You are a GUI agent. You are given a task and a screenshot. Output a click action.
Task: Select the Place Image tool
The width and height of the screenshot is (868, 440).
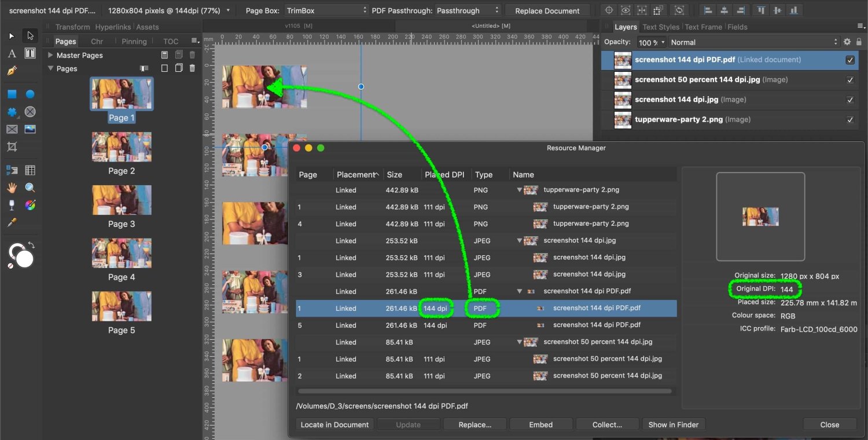tap(30, 129)
